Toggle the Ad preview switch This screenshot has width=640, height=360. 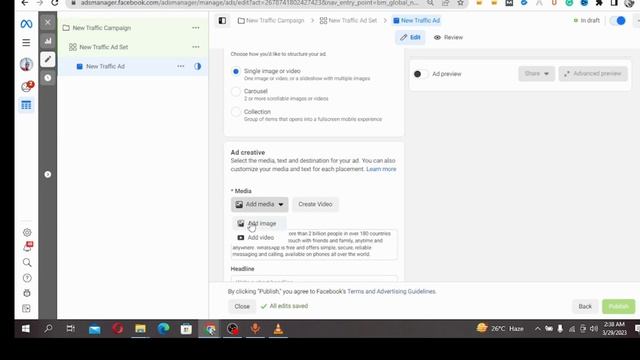pos(420,74)
